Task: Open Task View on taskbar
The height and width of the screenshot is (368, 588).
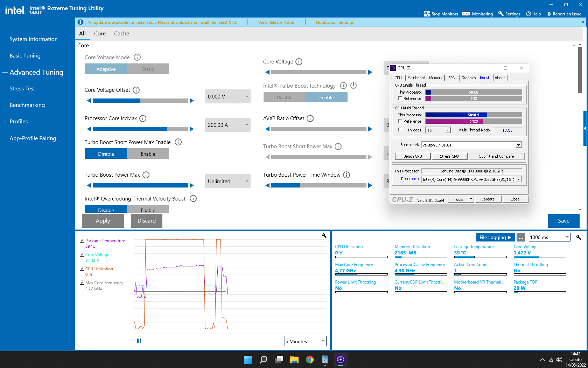Action: (279, 360)
